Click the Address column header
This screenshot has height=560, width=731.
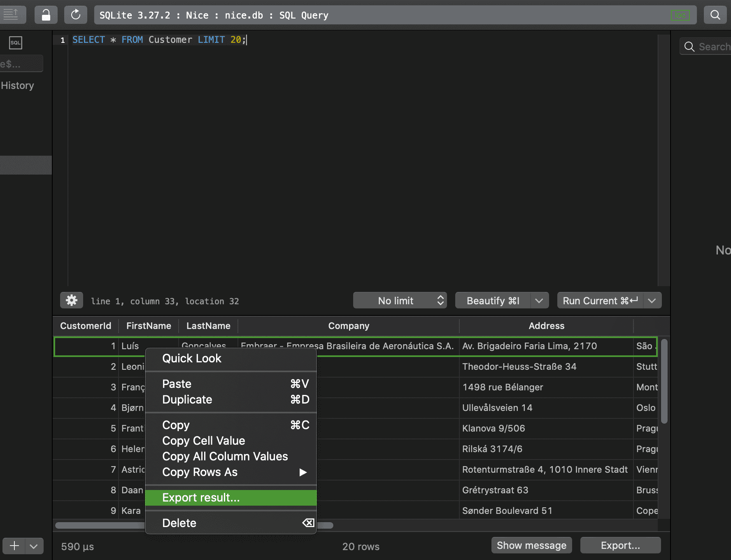tap(546, 326)
